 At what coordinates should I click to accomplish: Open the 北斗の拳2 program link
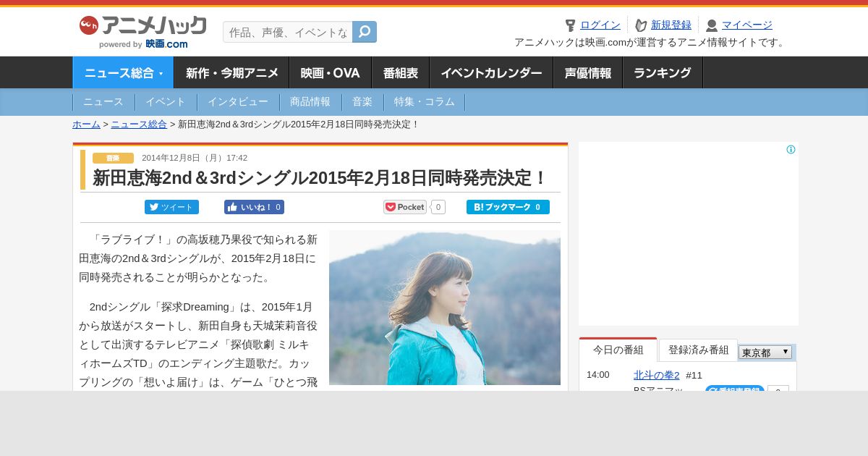657,375
